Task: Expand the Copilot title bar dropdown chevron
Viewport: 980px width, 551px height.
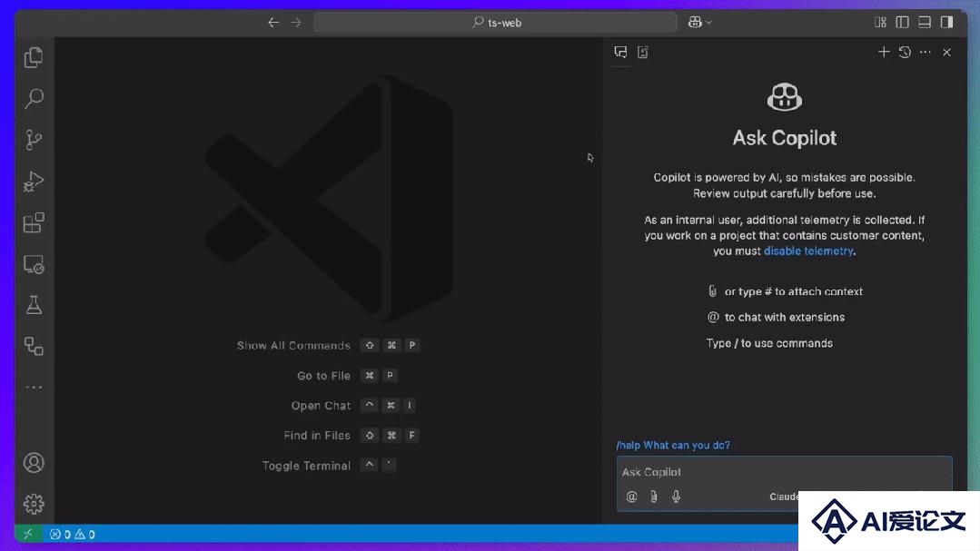Action: click(x=708, y=23)
